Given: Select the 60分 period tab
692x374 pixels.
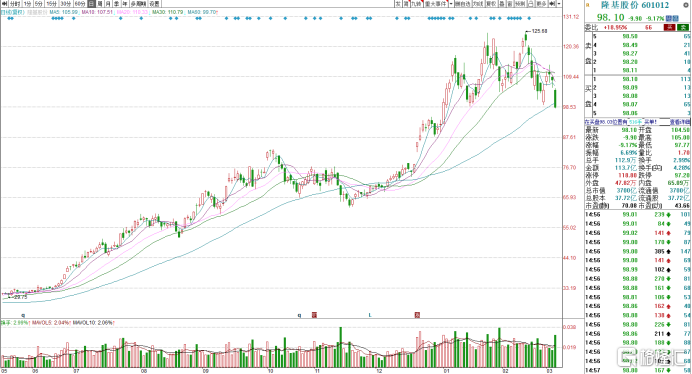Looking at the screenshot, I should (80, 4).
